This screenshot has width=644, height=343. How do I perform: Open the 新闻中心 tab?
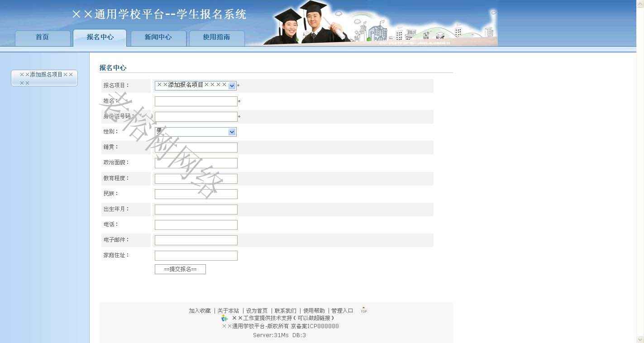pos(158,38)
